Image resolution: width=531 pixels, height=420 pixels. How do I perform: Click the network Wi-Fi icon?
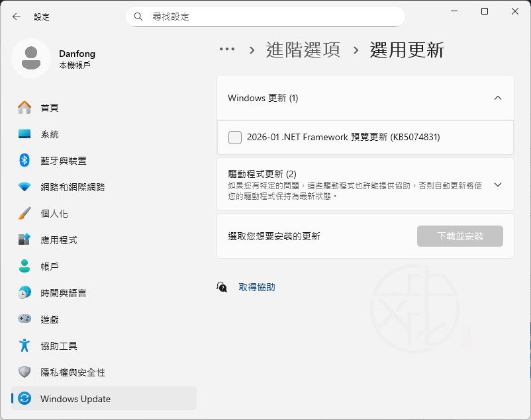pos(24,187)
